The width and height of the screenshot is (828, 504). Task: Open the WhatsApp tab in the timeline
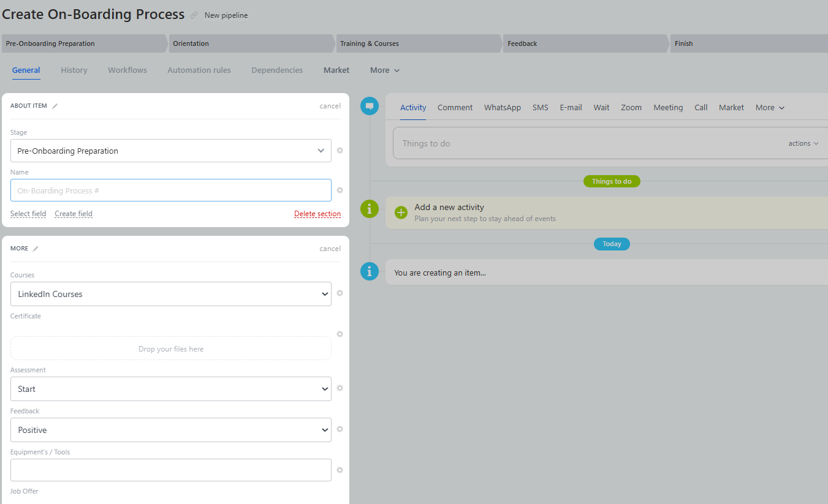pos(502,108)
